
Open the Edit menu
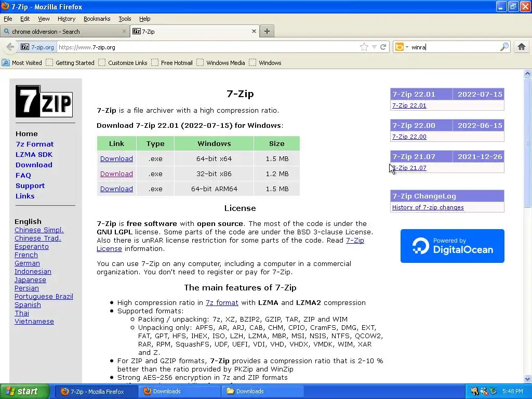[25, 19]
